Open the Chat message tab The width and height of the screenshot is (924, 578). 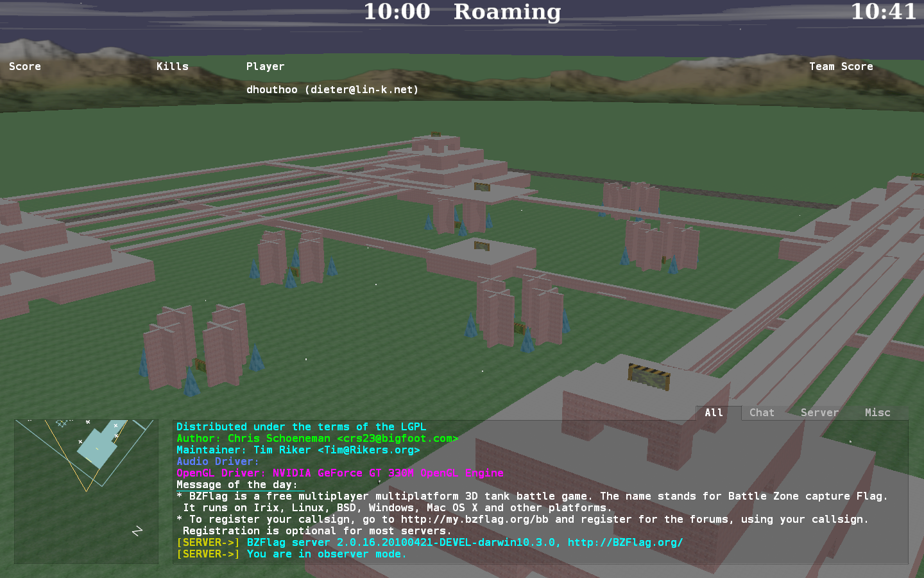(x=762, y=413)
